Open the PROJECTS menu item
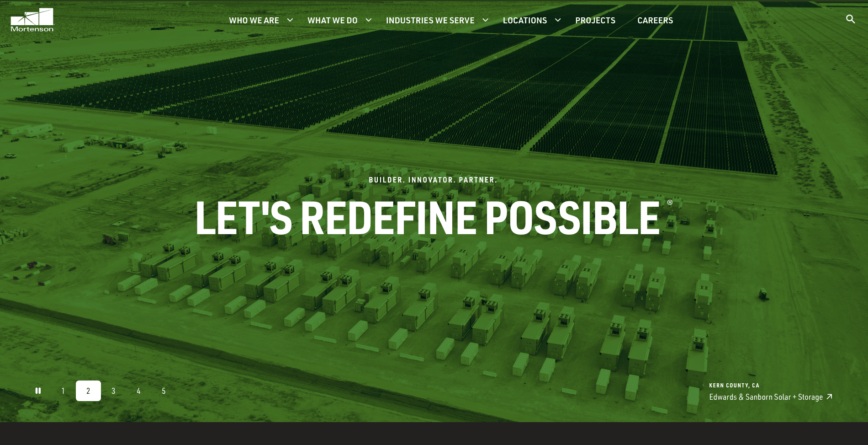 coord(595,20)
